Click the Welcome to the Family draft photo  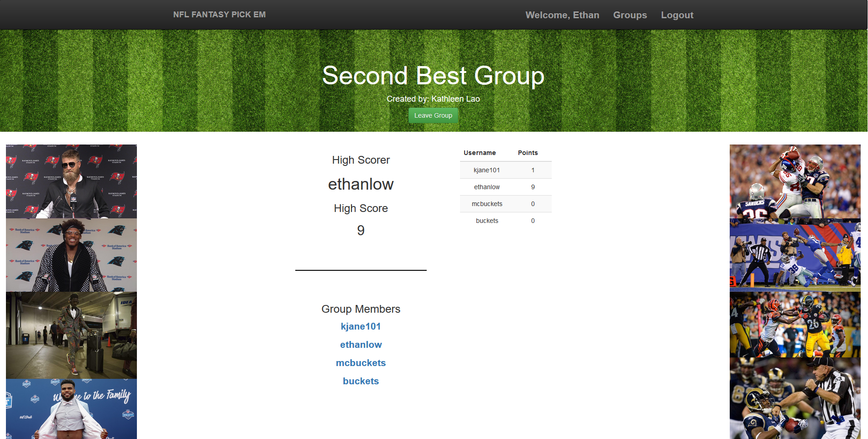click(71, 409)
